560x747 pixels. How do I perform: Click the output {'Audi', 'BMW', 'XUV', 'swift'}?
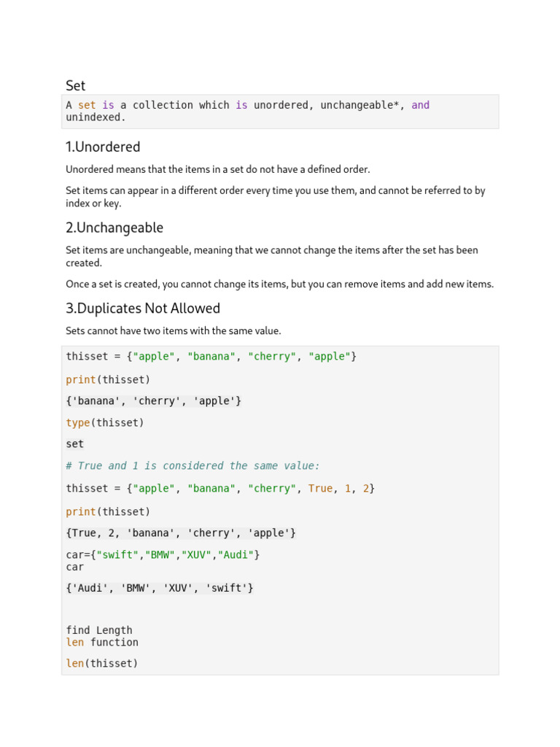(x=160, y=589)
